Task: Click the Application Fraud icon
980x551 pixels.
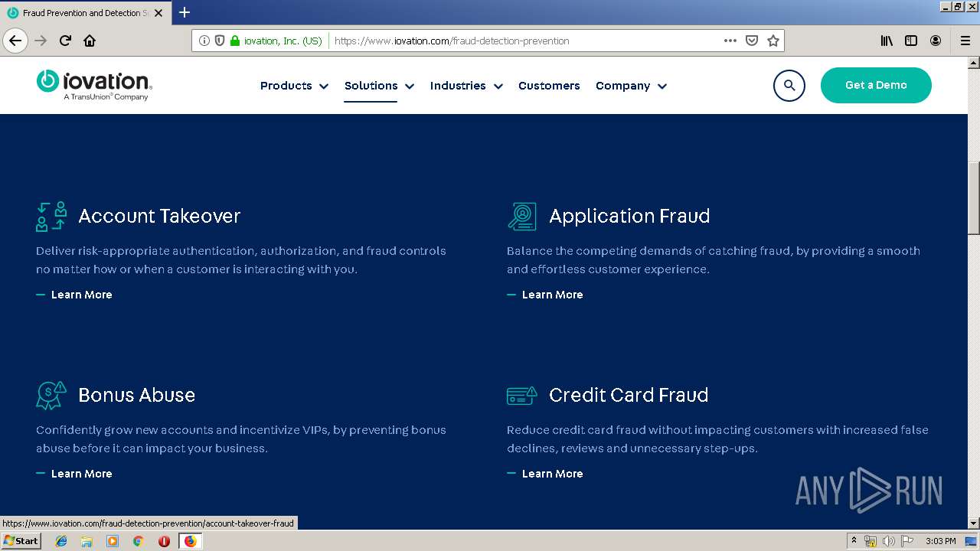Action: 522,216
